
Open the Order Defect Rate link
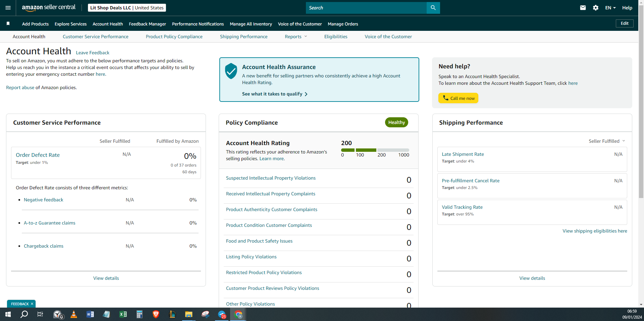38,155
